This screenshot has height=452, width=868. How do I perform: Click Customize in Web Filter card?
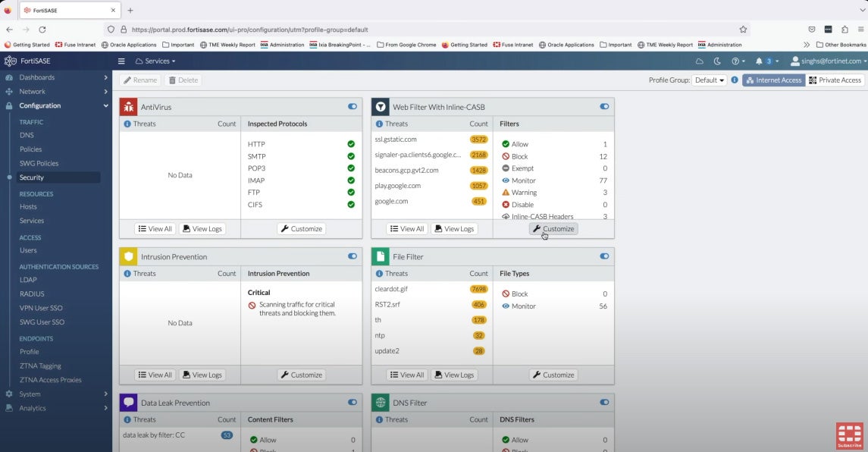pyautogui.click(x=553, y=228)
